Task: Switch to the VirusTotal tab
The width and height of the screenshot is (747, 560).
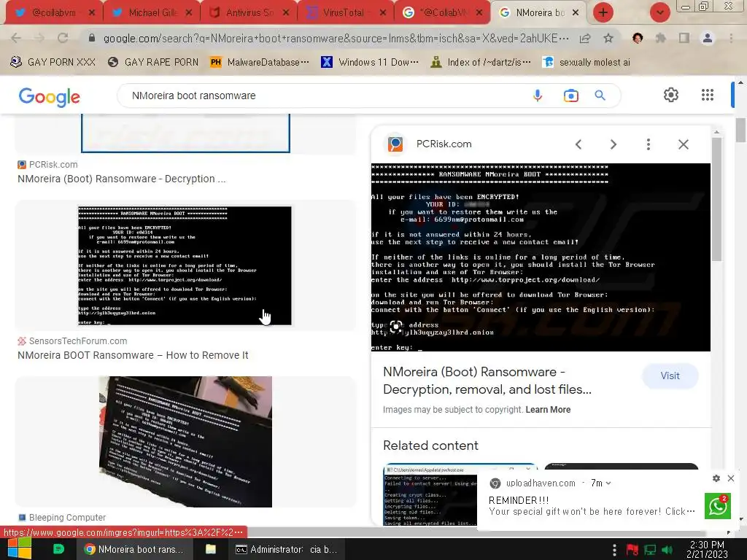Action: 345,12
